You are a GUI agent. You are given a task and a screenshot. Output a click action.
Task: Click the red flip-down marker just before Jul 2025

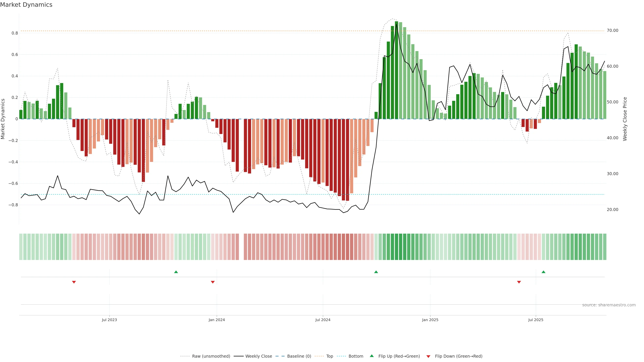point(519,282)
